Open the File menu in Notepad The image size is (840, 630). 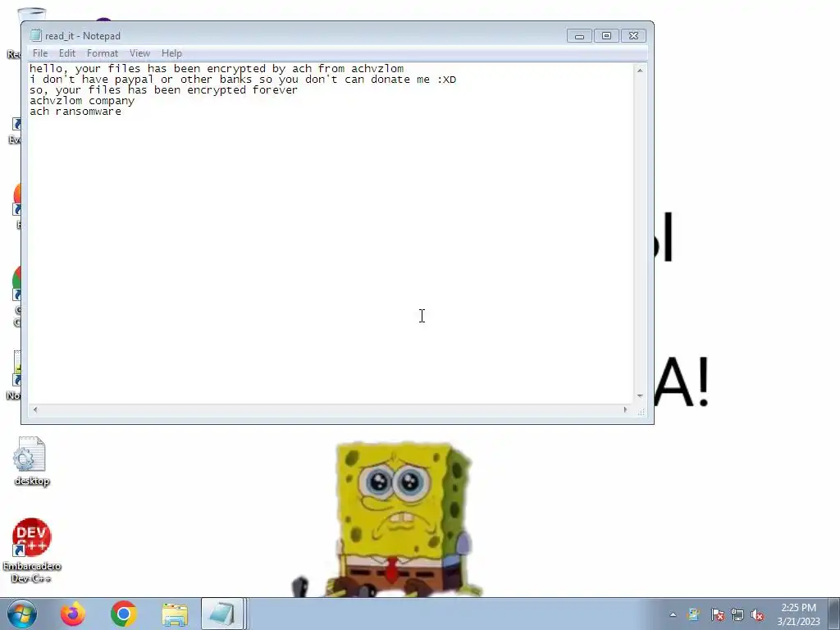(x=40, y=53)
